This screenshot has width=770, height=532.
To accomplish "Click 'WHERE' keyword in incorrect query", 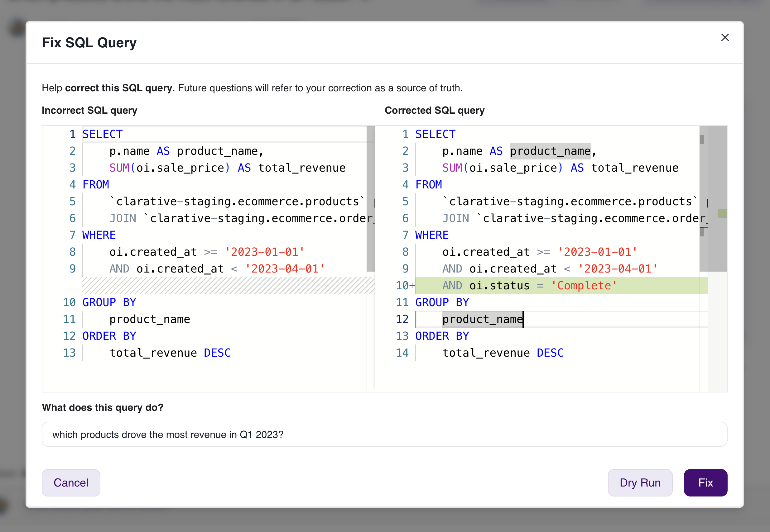I will point(99,235).
